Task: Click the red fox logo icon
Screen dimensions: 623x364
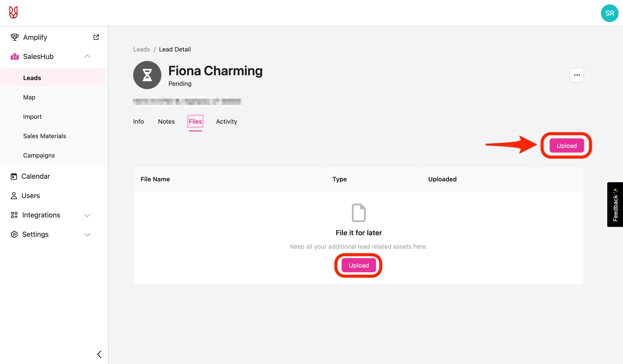Action: click(x=13, y=12)
